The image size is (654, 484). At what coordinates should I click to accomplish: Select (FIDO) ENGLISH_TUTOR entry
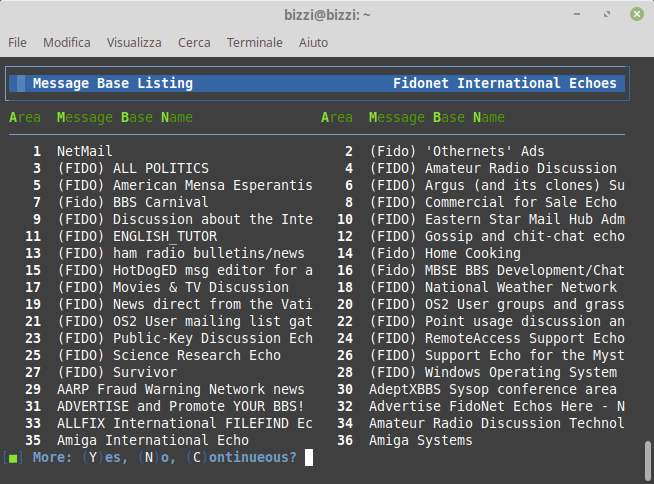(137, 237)
